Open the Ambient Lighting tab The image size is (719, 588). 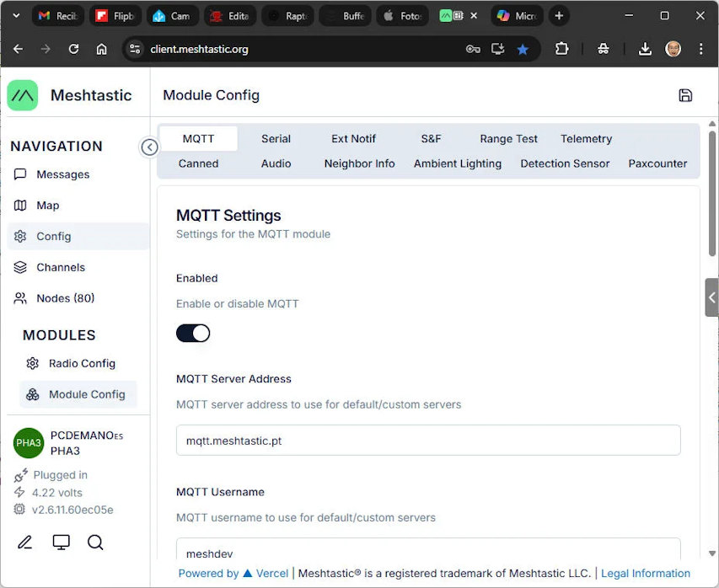click(x=457, y=163)
